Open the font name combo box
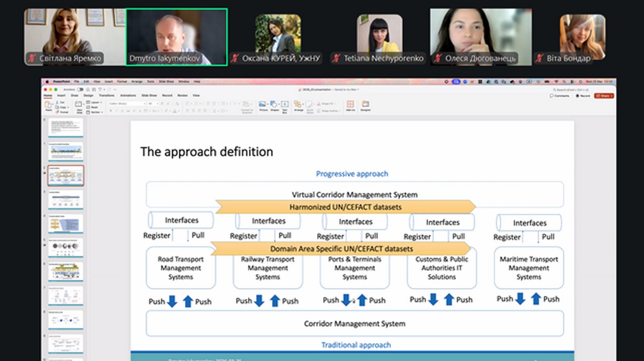Viewport: 644px width, 361px height. pyautogui.click(x=127, y=103)
